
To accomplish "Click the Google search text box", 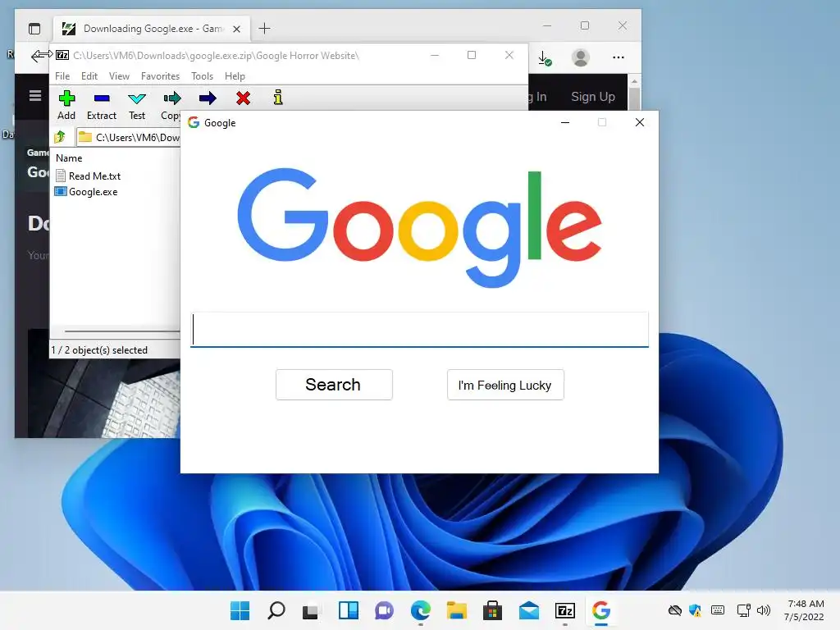I will coord(419,330).
